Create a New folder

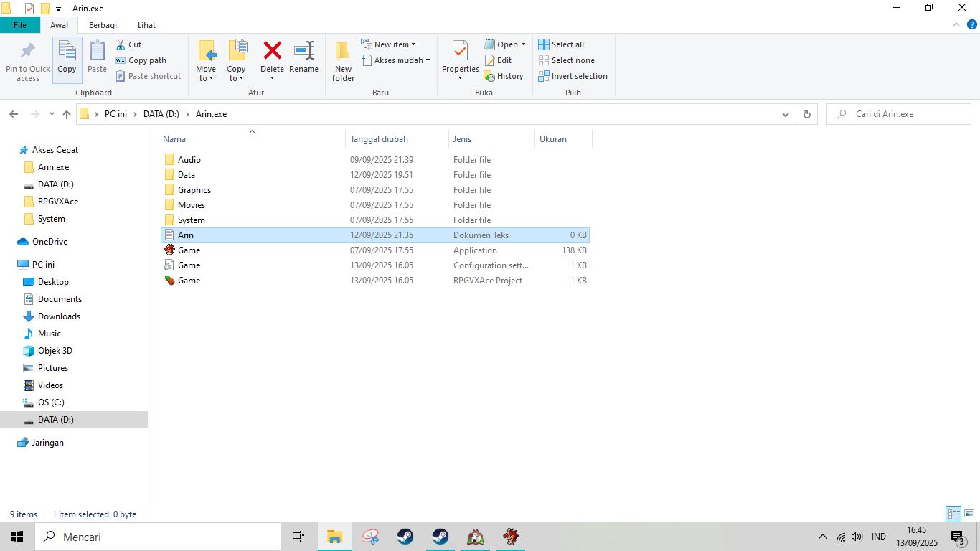click(x=343, y=61)
